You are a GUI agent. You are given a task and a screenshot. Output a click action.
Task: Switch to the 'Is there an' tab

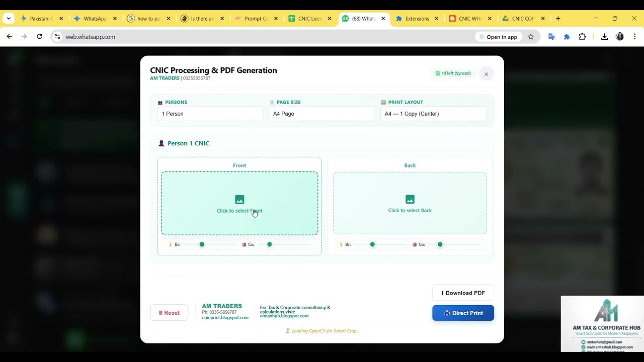pyautogui.click(x=202, y=19)
